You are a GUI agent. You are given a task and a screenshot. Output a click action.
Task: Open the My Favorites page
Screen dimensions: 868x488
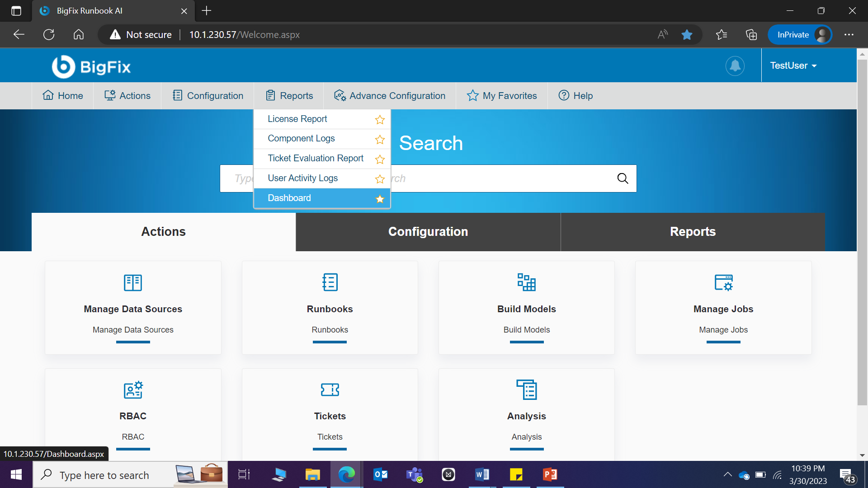pyautogui.click(x=502, y=96)
